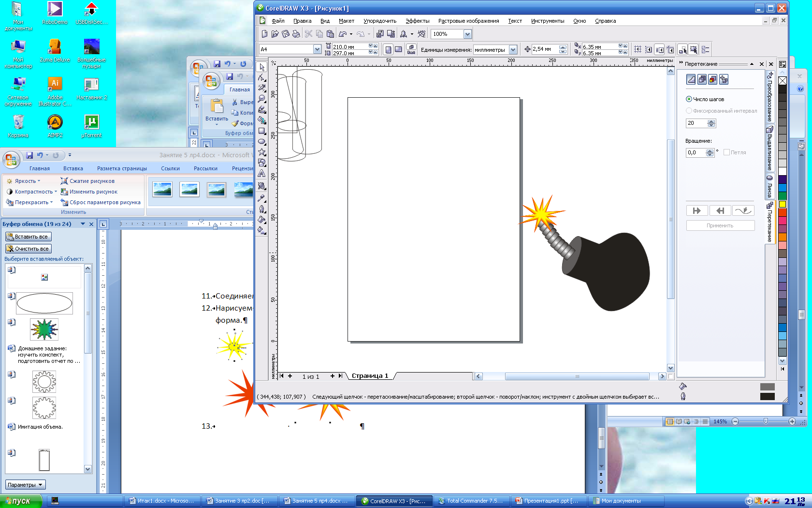Select the Pick (arrow) tool in CorelDRAW
The image size is (812, 508).
tap(262, 67)
